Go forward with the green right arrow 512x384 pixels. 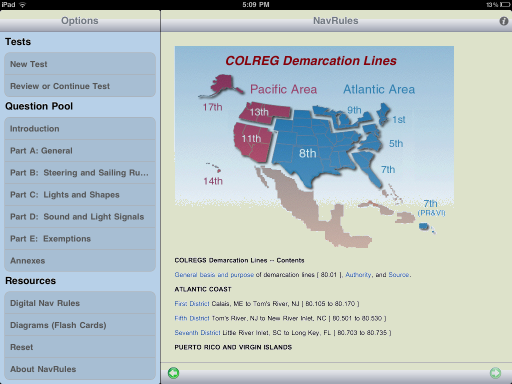point(495,373)
